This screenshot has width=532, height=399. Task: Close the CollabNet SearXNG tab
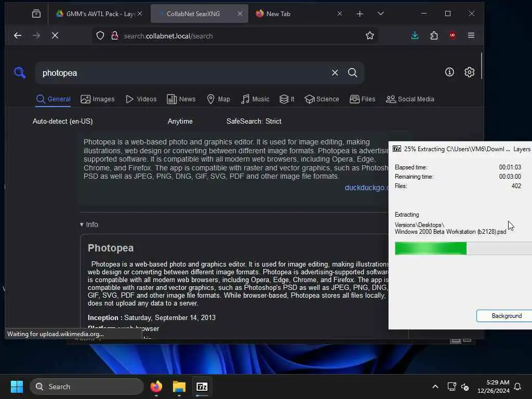pos(240,14)
